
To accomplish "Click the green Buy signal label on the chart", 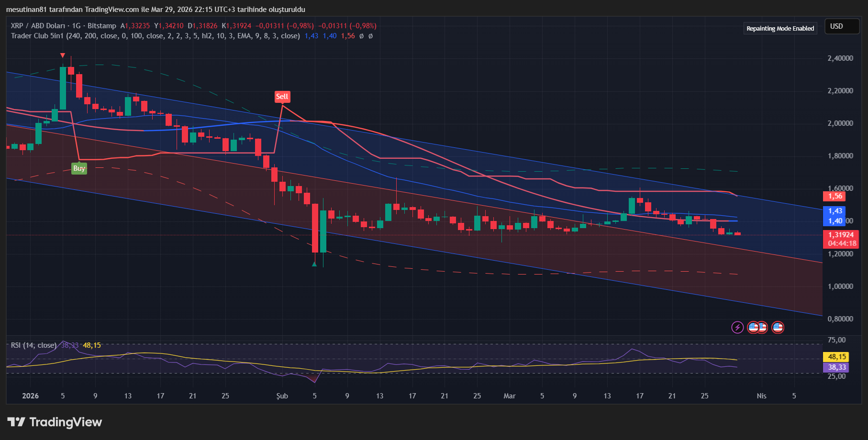I will (79, 168).
